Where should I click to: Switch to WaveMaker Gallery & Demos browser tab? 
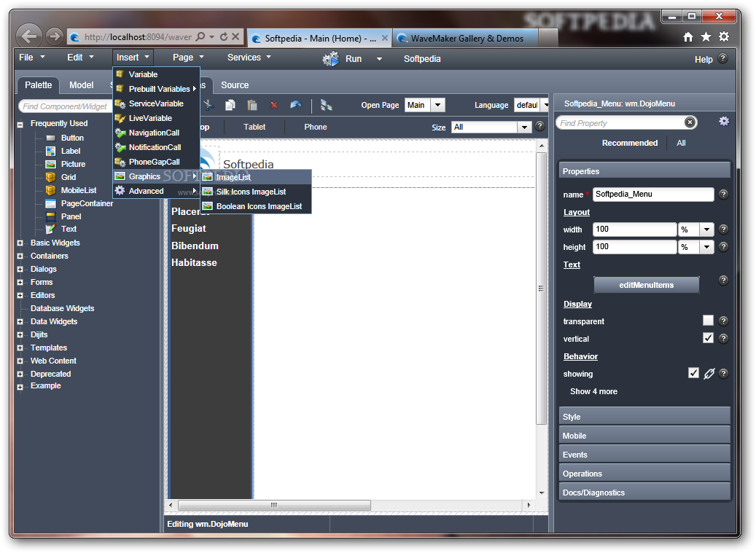click(x=467, y=38)
